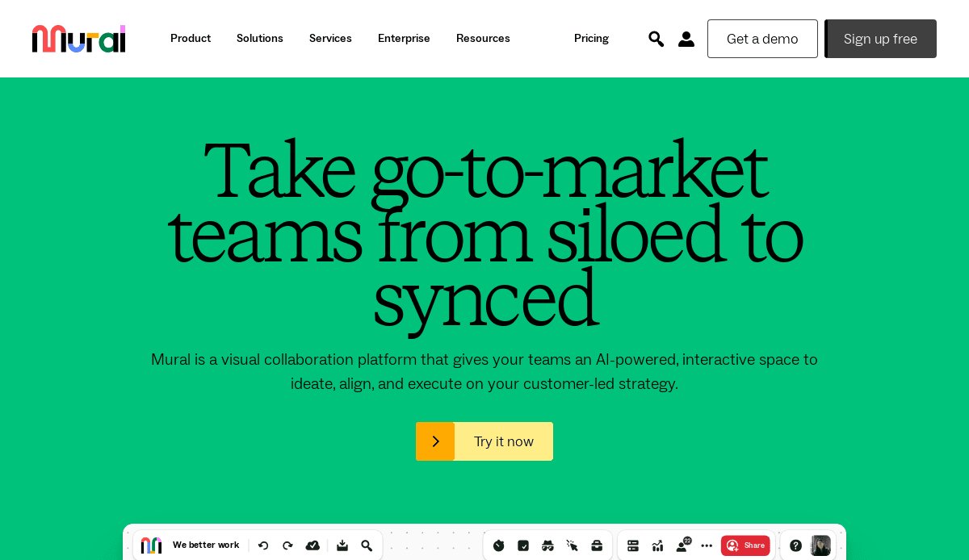Open the toolbox briefcase icon in preview
The width and height of the screenshot is (969, 560).
pyautogui.click(x=597, y=545)
